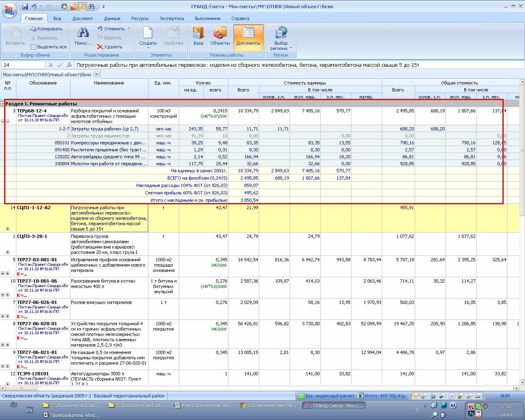Close the Новый объект document tab
This screenshot has width=525, height=420.
pyautogui.click(x=96, y=74)
